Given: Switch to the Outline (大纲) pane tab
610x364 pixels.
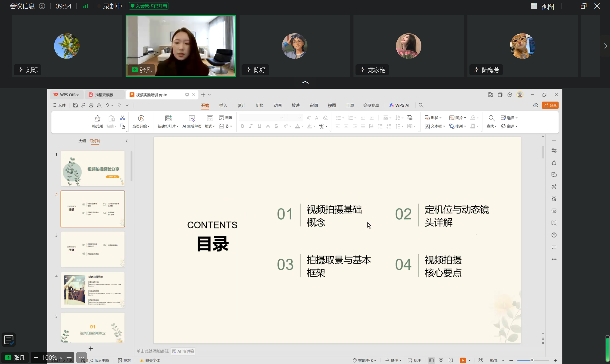Looking at the screenshot, I should [82, 141].
